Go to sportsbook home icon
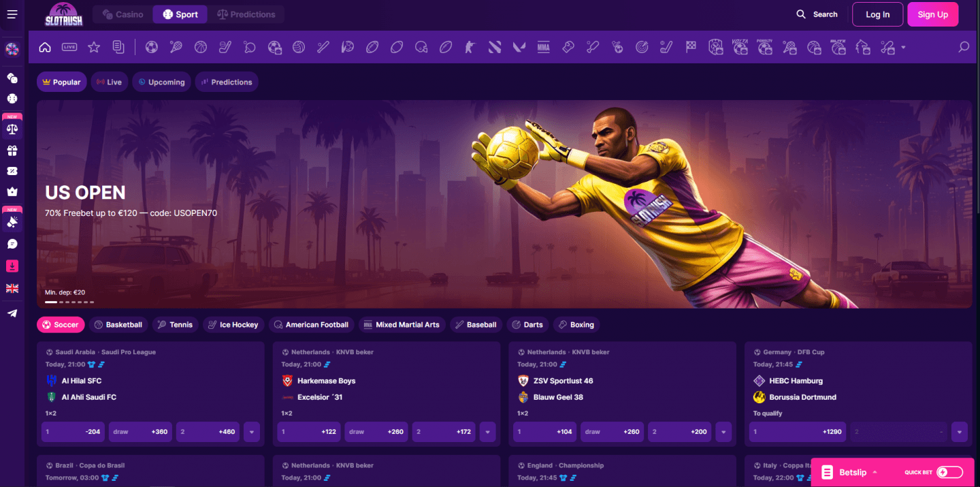 click(x=45, y=47)
